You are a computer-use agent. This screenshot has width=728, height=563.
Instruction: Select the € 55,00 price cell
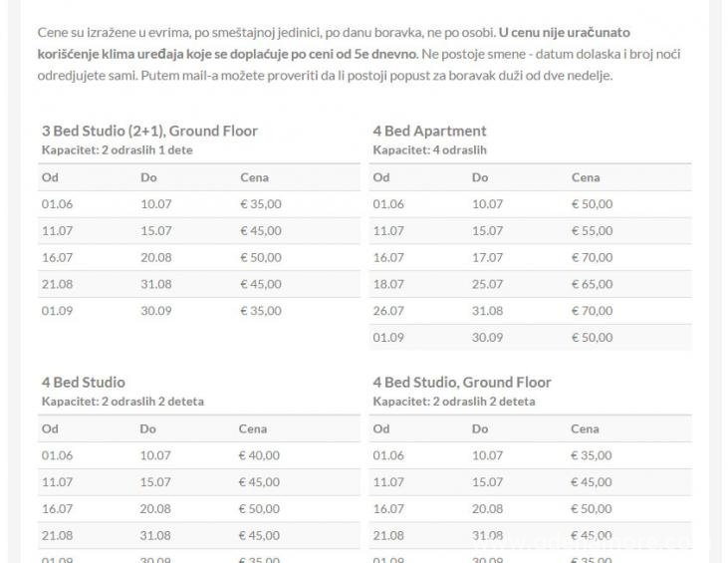tap(592, 230)
